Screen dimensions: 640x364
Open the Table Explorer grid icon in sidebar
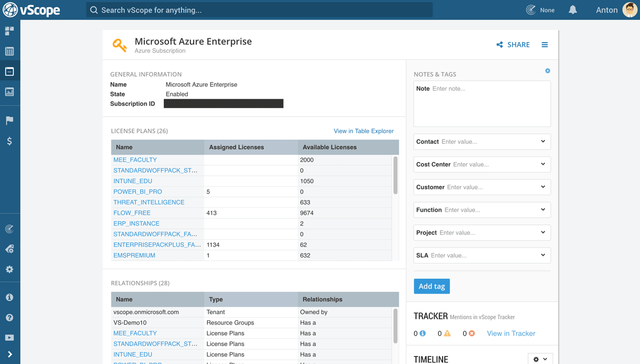point(10,51)
